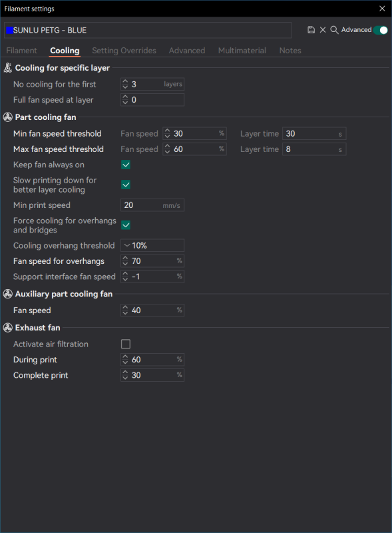The image size is (392, 533).
Task: Click the Min print speed input field
Action: click(152, 205)
